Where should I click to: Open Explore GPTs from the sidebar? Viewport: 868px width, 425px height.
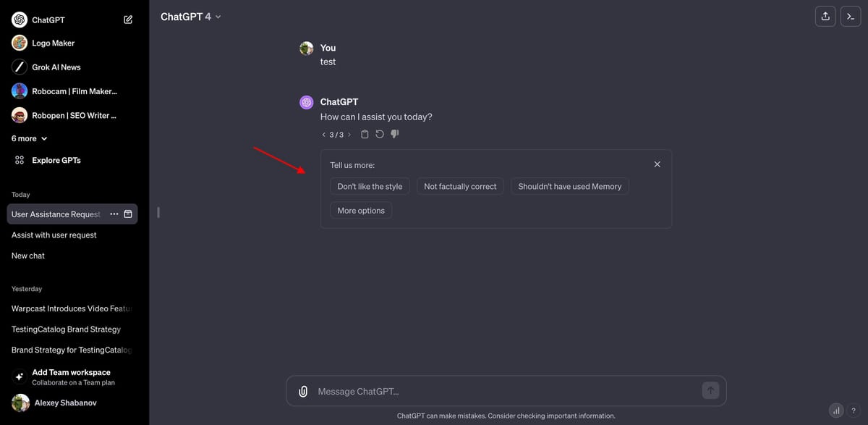(x=55, y=160)
